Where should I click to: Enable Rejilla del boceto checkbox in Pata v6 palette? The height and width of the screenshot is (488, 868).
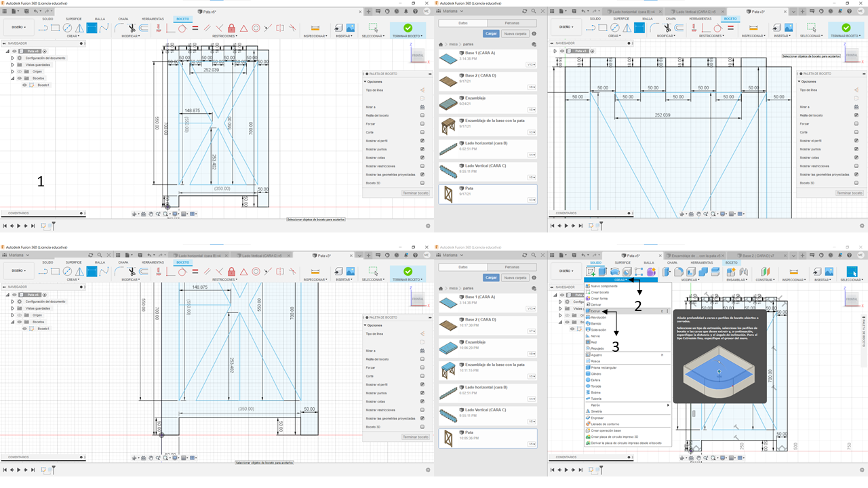[422, 115]
